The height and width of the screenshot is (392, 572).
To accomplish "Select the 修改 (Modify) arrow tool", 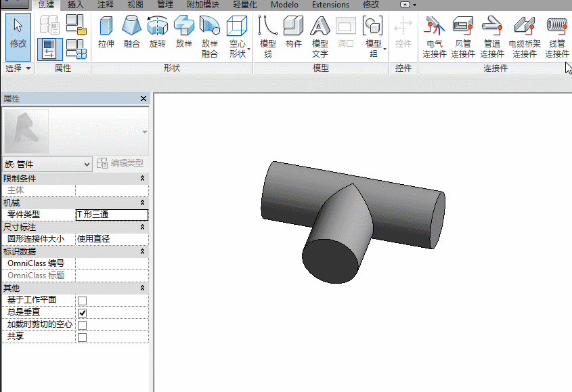I will click(18, 37).
